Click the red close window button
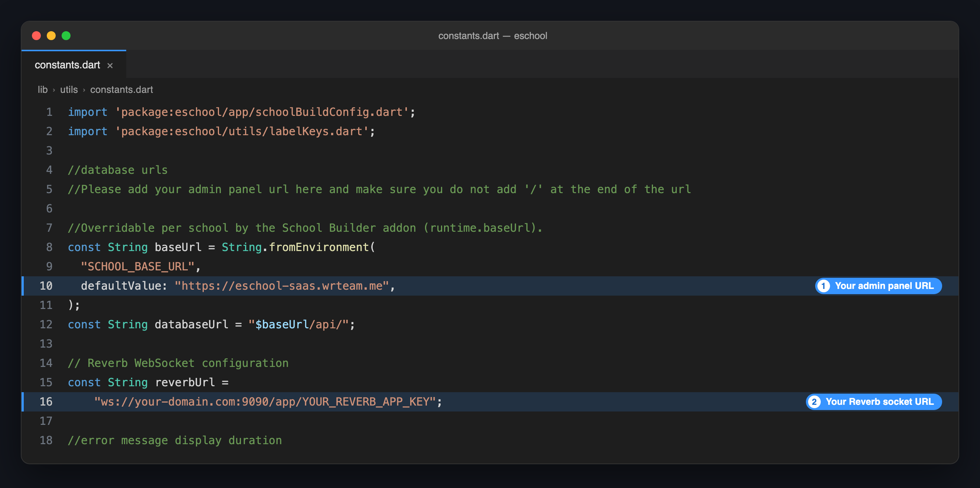The image size is (980, 488). [x=36, y=36]
